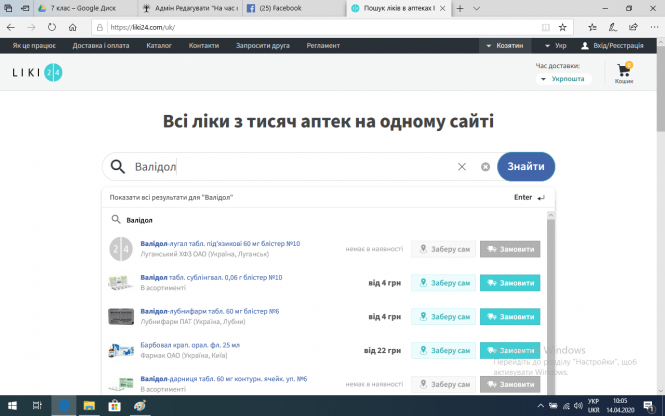Click Валідол-лубнифарм product thumbnail
The height and width of the screenshot is (416, 665).
pos(121,317)
